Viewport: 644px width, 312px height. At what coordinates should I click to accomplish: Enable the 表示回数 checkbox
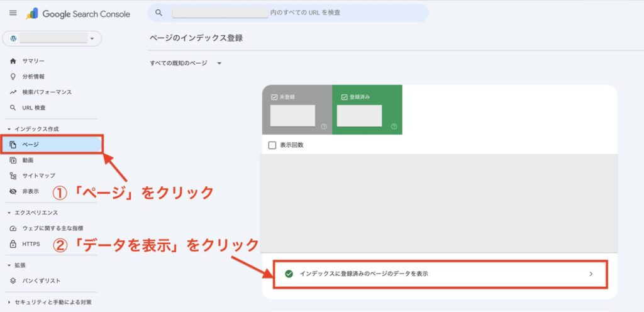tap(272, 145)
